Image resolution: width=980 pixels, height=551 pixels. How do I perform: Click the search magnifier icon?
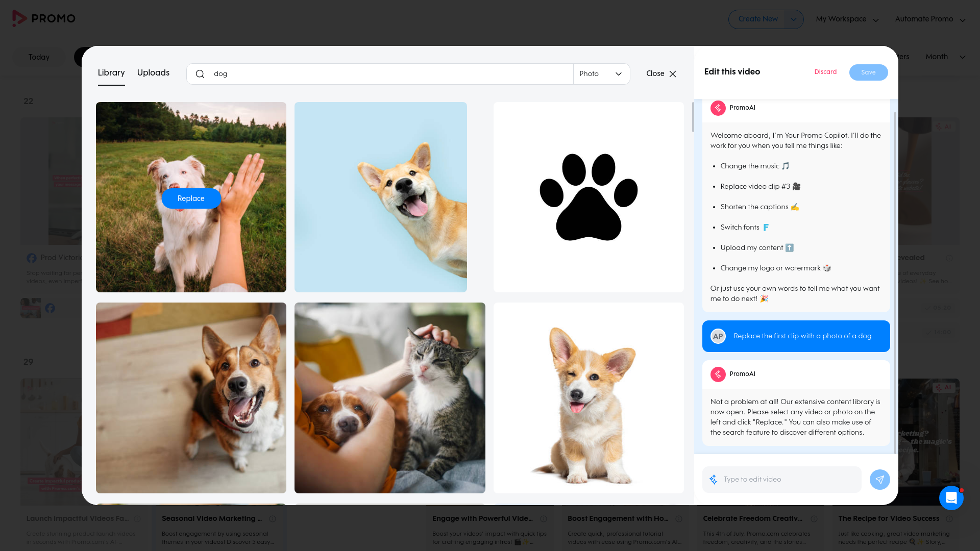(200, 74)
